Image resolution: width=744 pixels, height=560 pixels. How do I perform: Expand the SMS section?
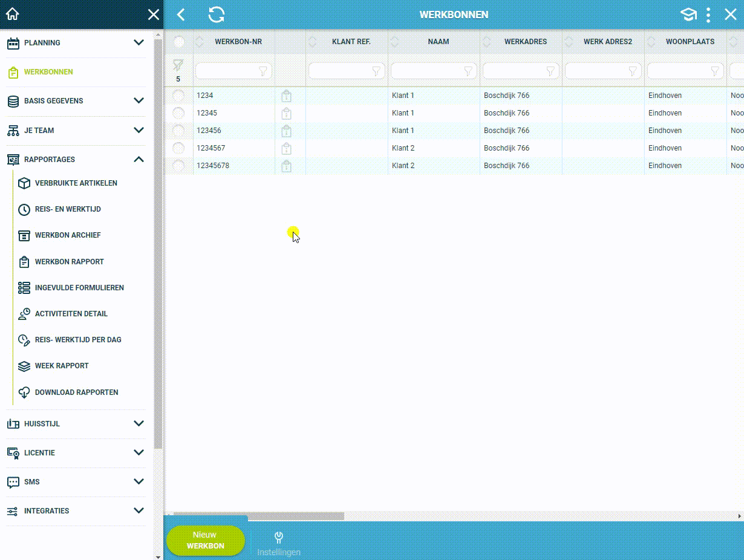coord(139,481)
